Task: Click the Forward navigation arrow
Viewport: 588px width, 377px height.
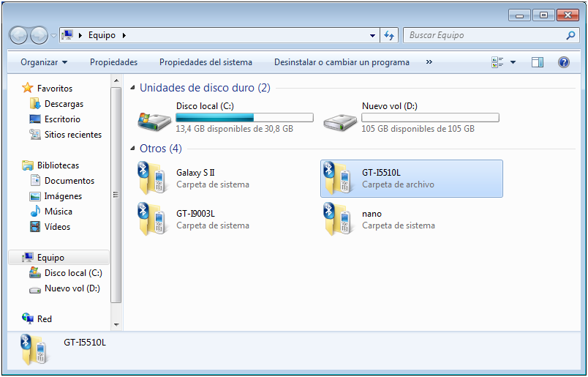Action: pyautogui.click(x=39, y=36)
